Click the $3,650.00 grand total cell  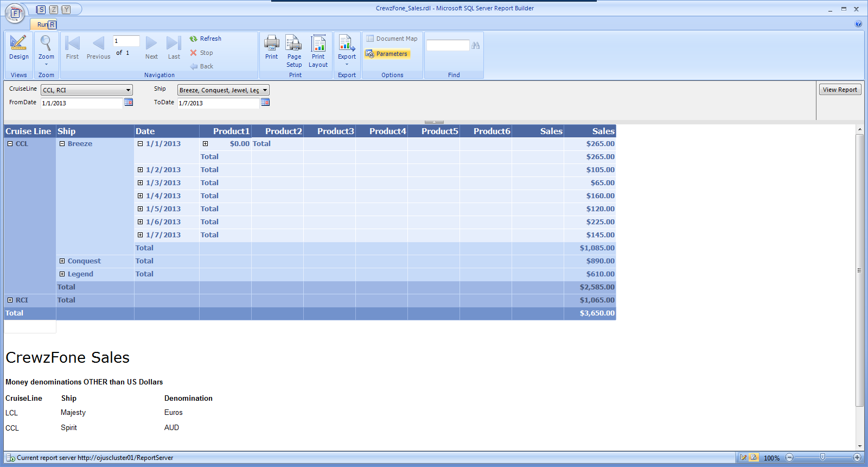[590, 313]
